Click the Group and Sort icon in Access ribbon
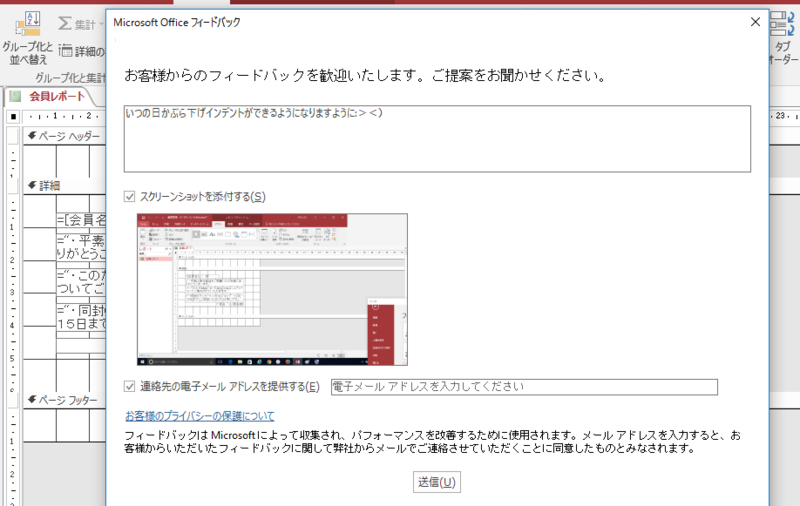The width and height of the screenshot is (800, 506). [28, 24]
